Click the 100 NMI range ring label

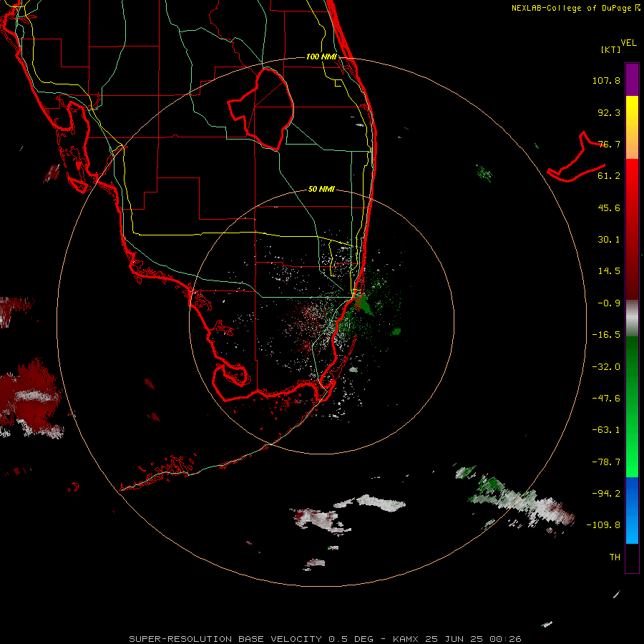[x=321, y=57]
